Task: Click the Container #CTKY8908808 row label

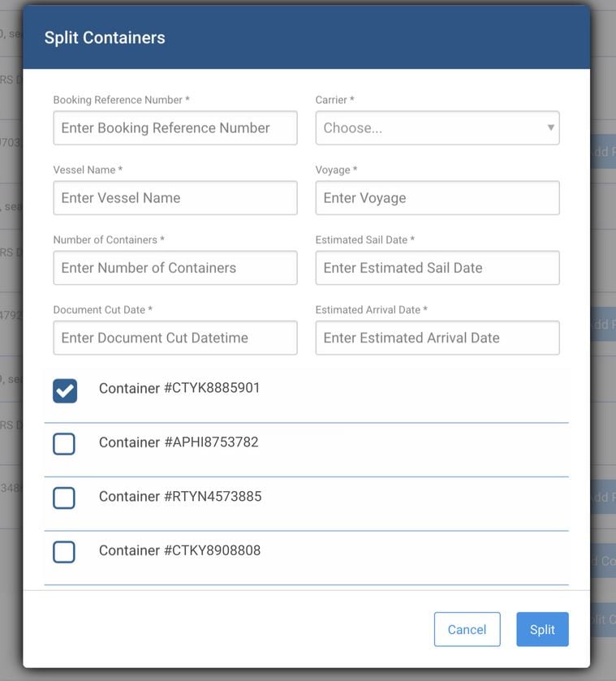Action: pos(180,550)
